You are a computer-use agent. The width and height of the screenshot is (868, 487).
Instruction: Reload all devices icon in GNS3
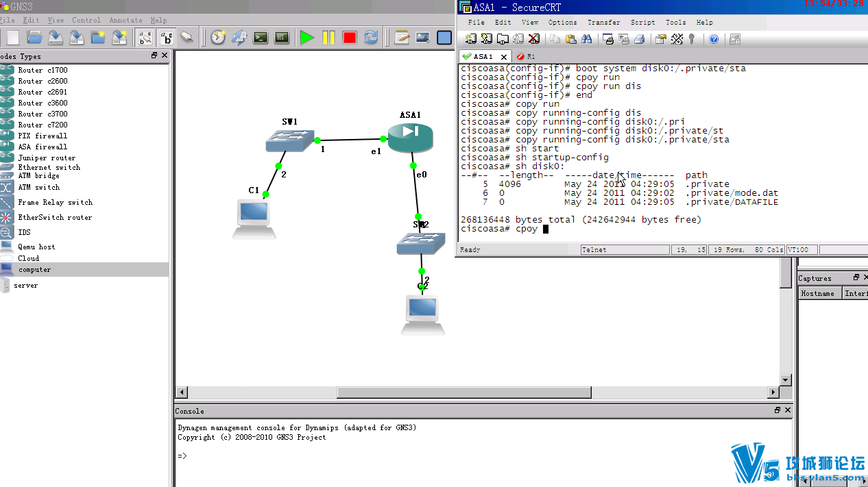pos(371,38)
